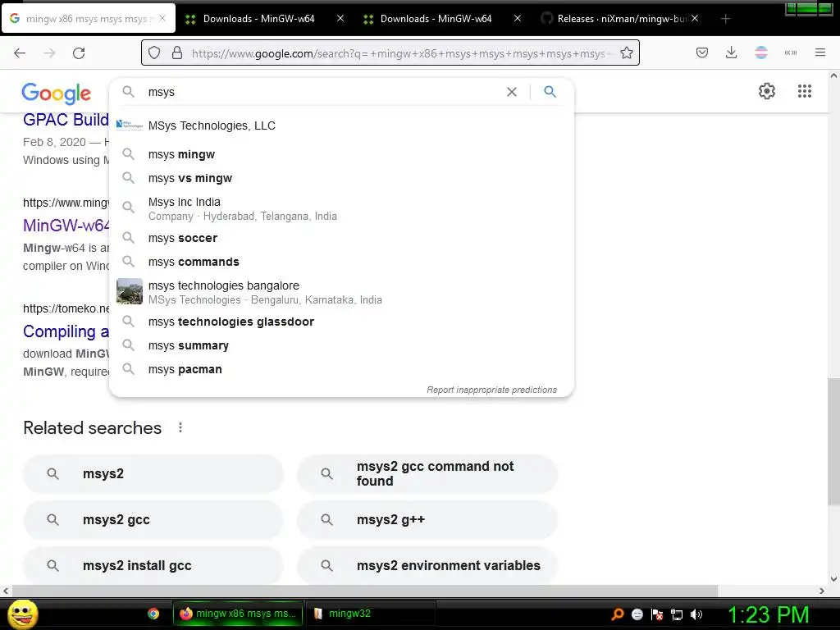This screenshot has width=840, height=630.
Task: Open the tracking protection shield info
Action: (x=154, y=52)
